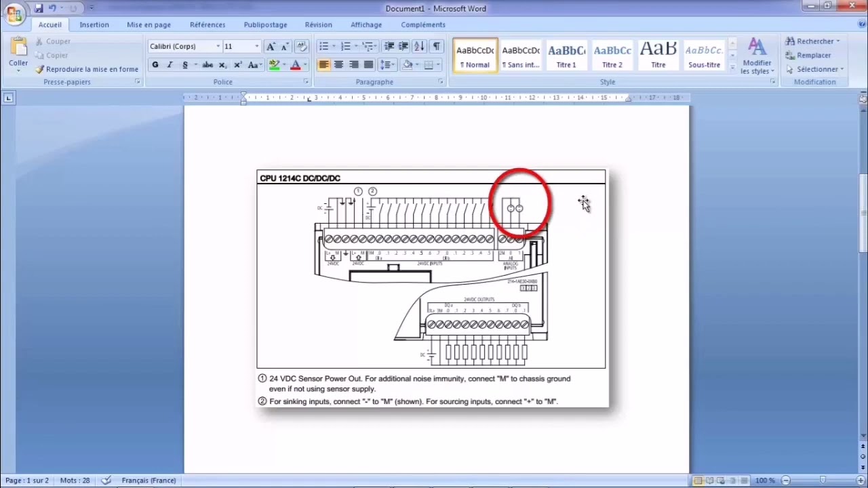The height and width of the screenshot is (488, 868).
Task: Toggle right text alignment
Action: point(353,64)
